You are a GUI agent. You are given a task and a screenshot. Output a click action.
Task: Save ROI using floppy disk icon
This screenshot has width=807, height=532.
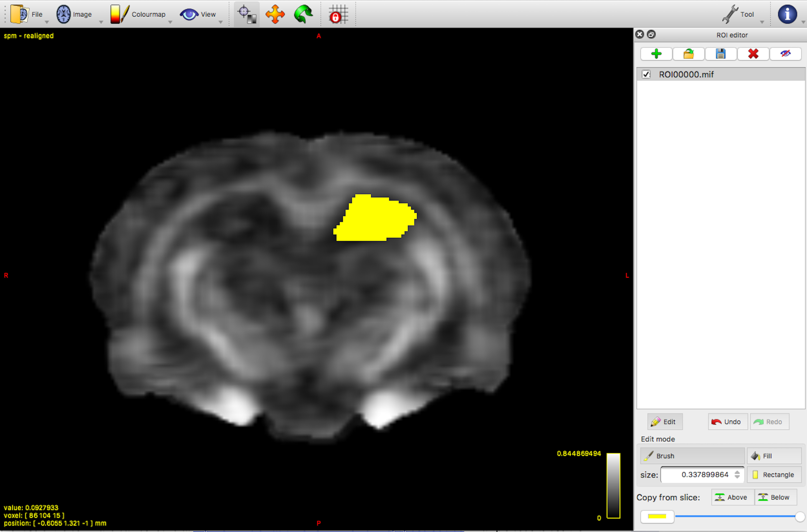click(x=720, y=54)
